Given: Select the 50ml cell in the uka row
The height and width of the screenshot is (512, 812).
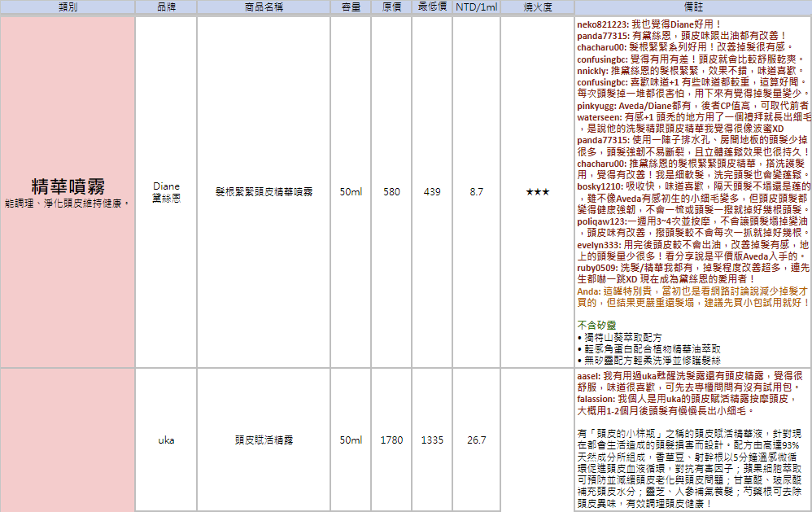Looking at the screenshot, I should coord(351,440).
